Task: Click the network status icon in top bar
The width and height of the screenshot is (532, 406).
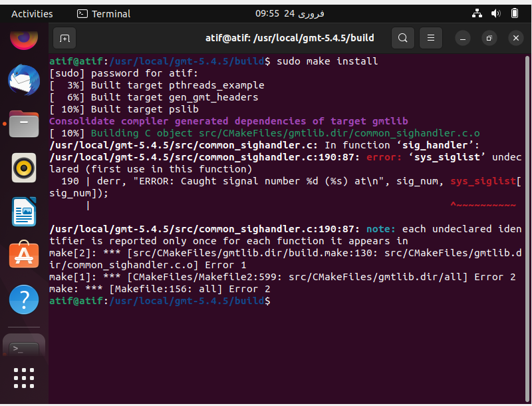Action: (x=475, y=12)
